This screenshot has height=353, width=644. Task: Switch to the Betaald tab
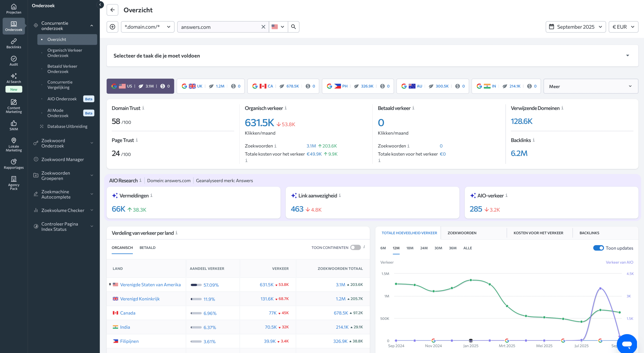click(147, 248)
